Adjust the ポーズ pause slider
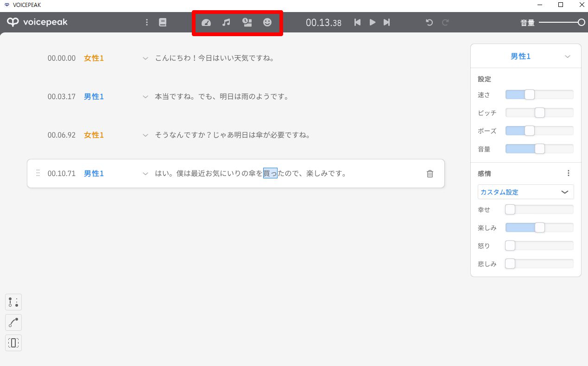The width and height of the screenshot is (588, 366). (539, 131)
